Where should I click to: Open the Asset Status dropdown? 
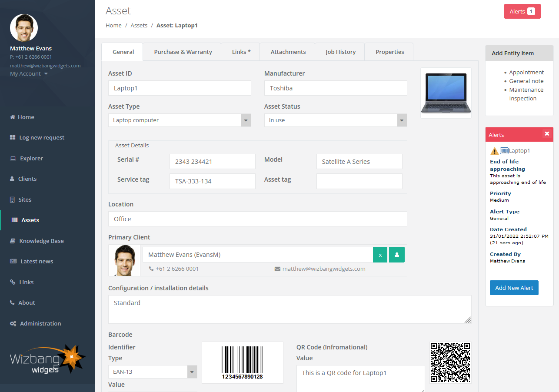coord(336,120)
